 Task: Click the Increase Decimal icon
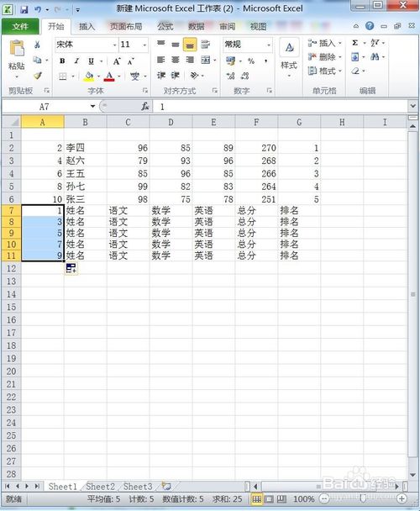[x=230, y=76]
